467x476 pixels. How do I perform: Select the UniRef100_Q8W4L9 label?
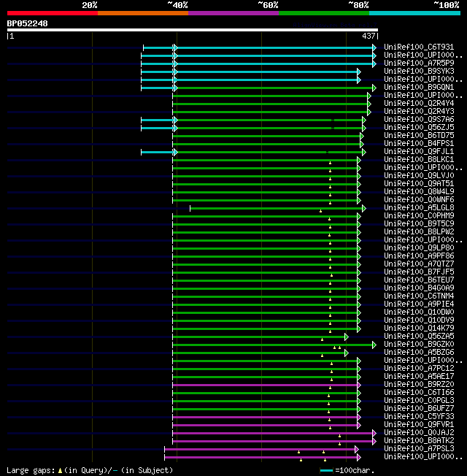tap(419, 191)
